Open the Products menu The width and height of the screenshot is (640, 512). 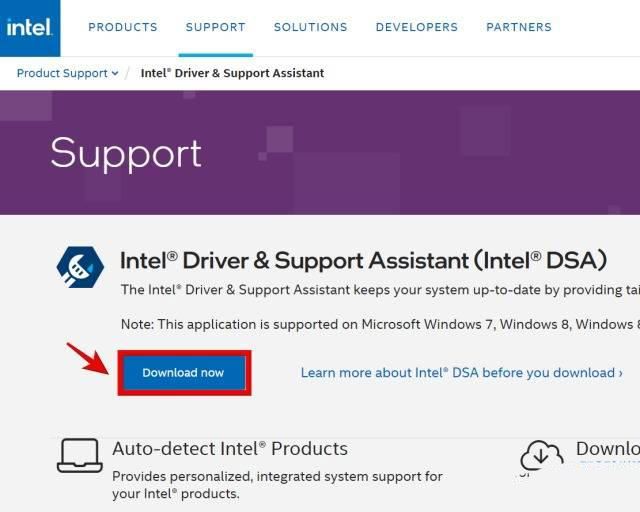click(x=123, y=27)
